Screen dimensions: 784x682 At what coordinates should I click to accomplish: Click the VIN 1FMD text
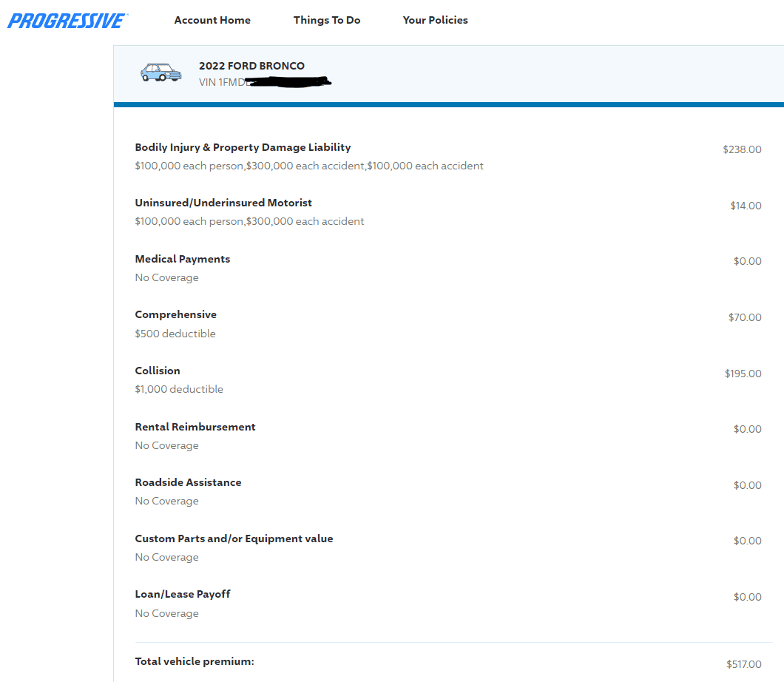(x=222, y=82)
